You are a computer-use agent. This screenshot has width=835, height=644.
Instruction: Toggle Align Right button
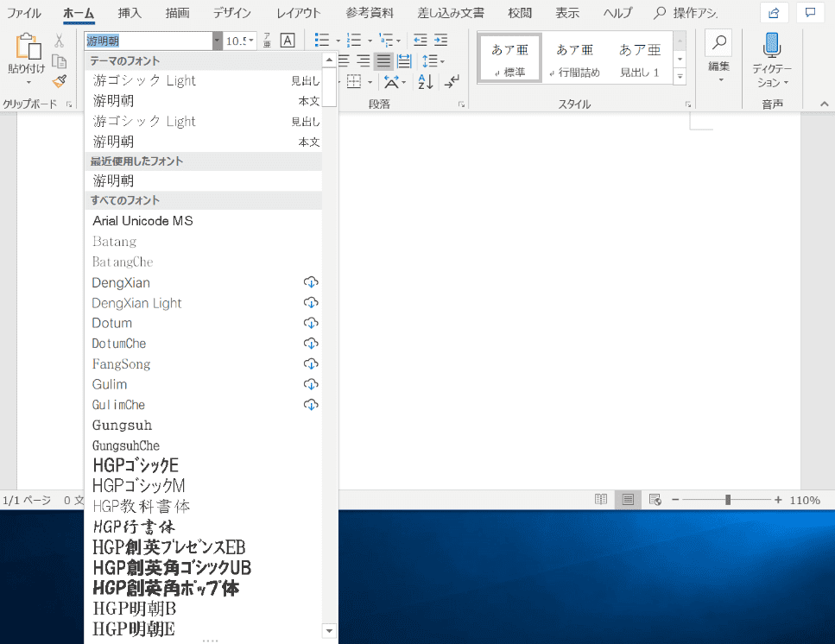[x=364, y=61]
